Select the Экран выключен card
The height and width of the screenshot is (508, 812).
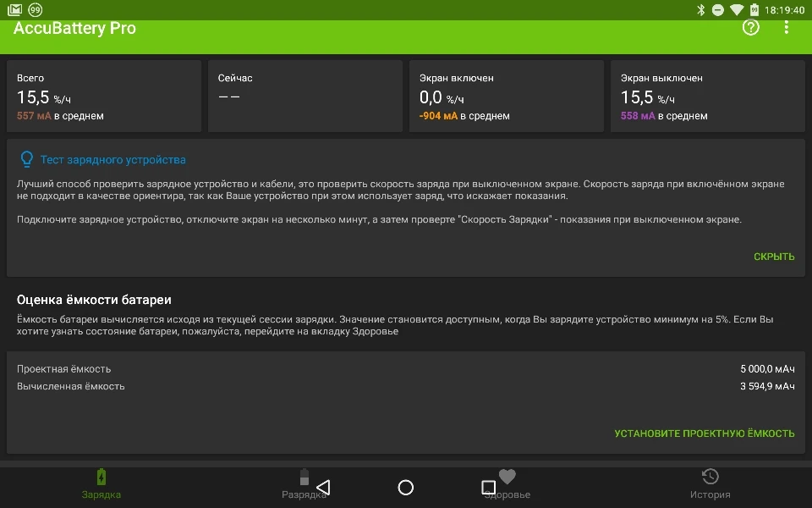[707, 96]
